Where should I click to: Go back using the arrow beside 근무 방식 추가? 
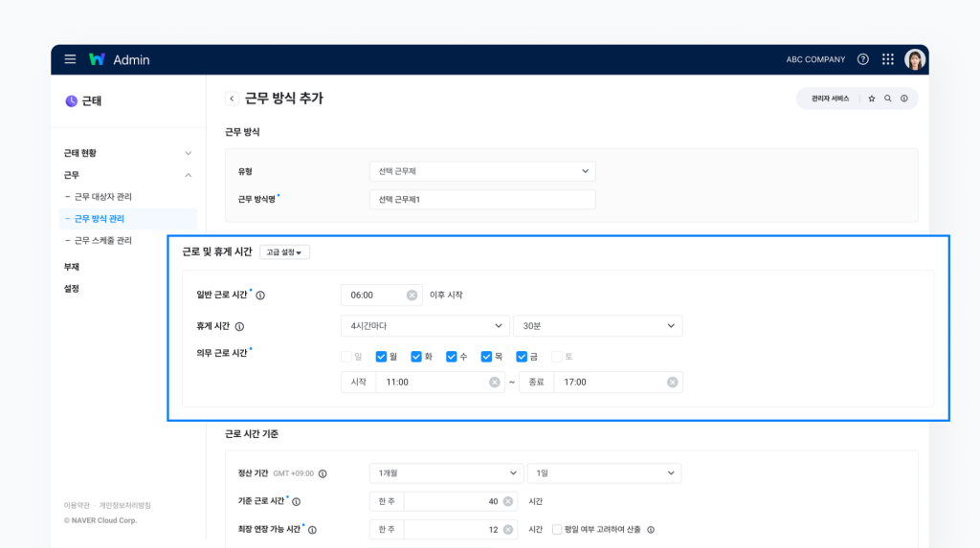[232, 99]
